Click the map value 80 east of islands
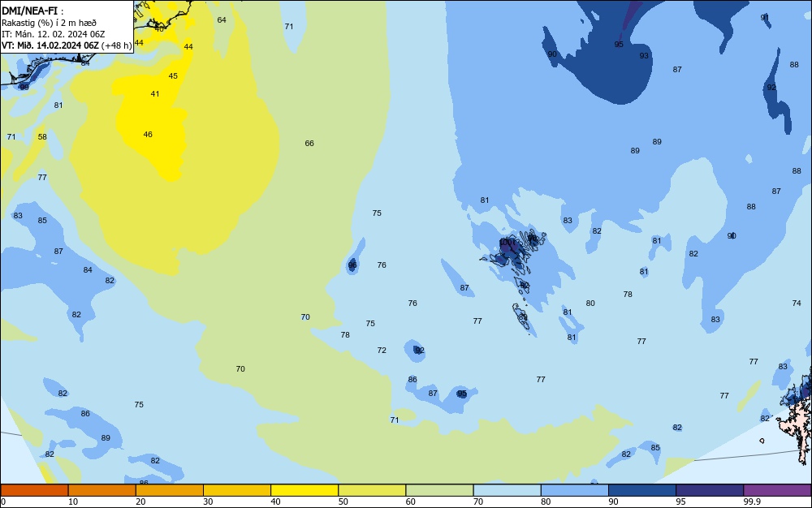 point(590,304)
